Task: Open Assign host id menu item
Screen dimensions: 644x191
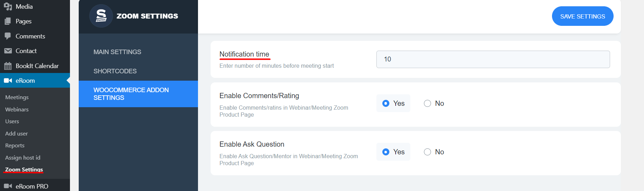Action: 23,158
